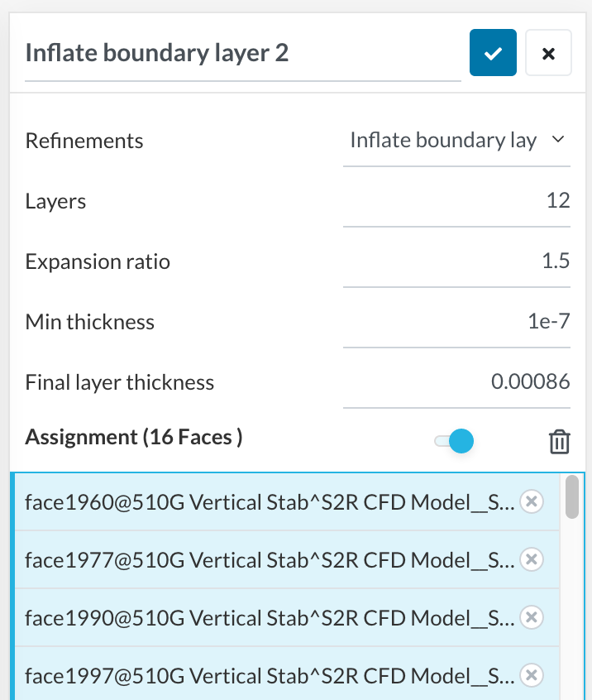592x700 pixels.
Task: Edit the Layers value field
Action: 456,201
